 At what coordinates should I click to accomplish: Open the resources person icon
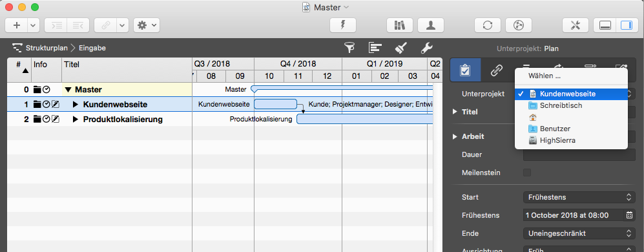point(430,25)
